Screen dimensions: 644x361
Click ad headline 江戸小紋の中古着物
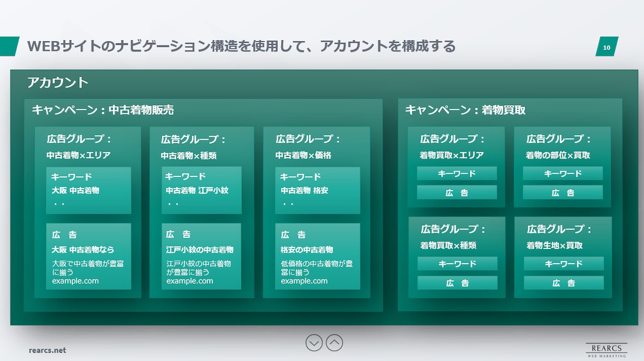[x=200, y=249]
